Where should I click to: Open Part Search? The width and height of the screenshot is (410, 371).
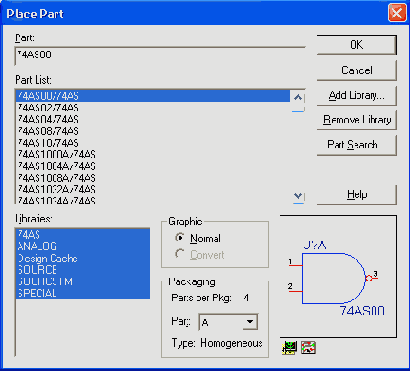356,145
